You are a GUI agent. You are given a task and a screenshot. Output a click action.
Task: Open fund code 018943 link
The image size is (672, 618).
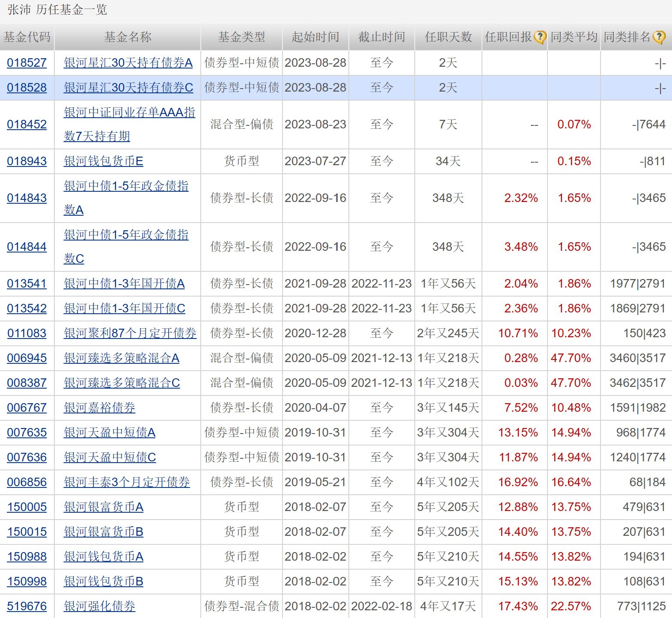pos(27,161)
